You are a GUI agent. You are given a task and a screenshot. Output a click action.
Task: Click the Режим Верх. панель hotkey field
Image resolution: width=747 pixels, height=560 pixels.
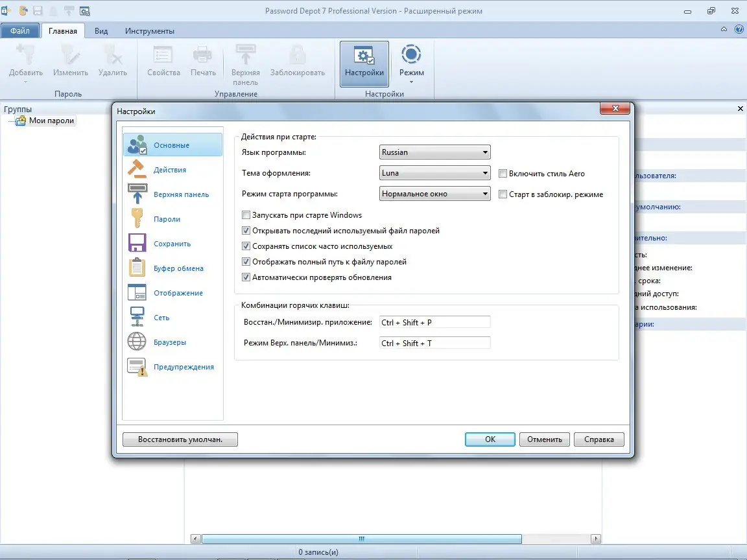[434, 343]
